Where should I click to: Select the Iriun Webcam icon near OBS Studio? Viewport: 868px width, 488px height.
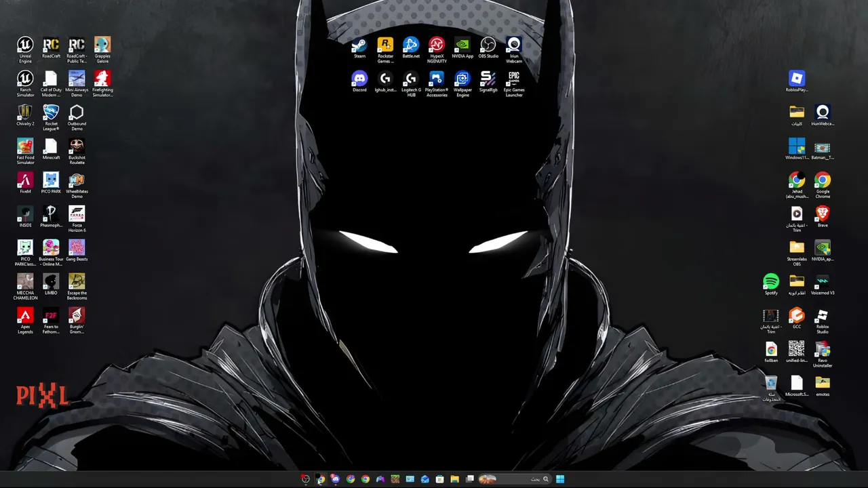tap(514, 50)
